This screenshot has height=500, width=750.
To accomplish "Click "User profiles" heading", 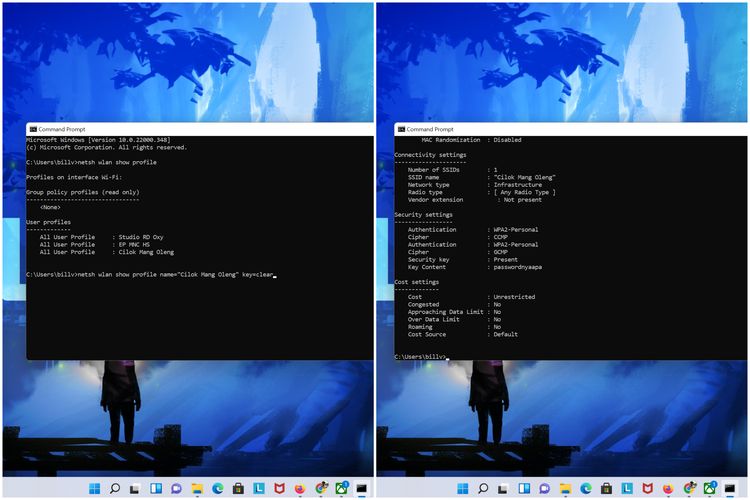I will tap(48, 222).
